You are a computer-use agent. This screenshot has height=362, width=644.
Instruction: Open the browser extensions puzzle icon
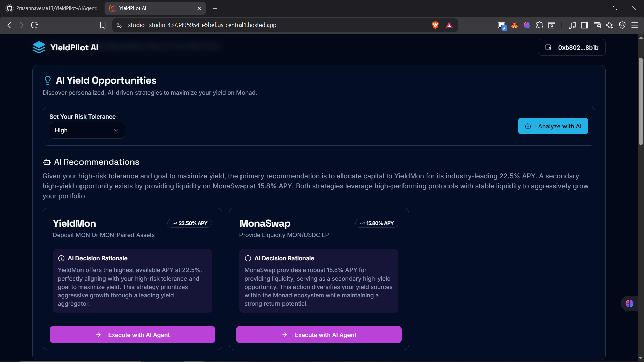pyautogui.click(x=539, y=25)
